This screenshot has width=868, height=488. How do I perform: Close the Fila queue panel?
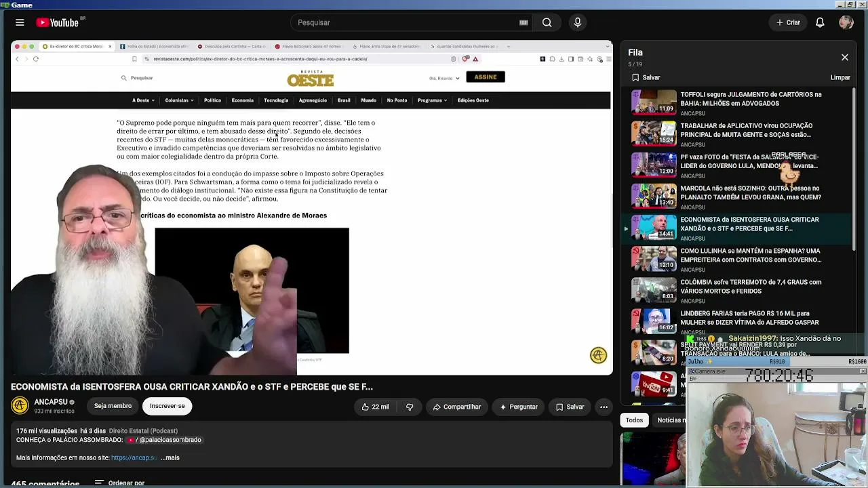[x=845, y=58]
